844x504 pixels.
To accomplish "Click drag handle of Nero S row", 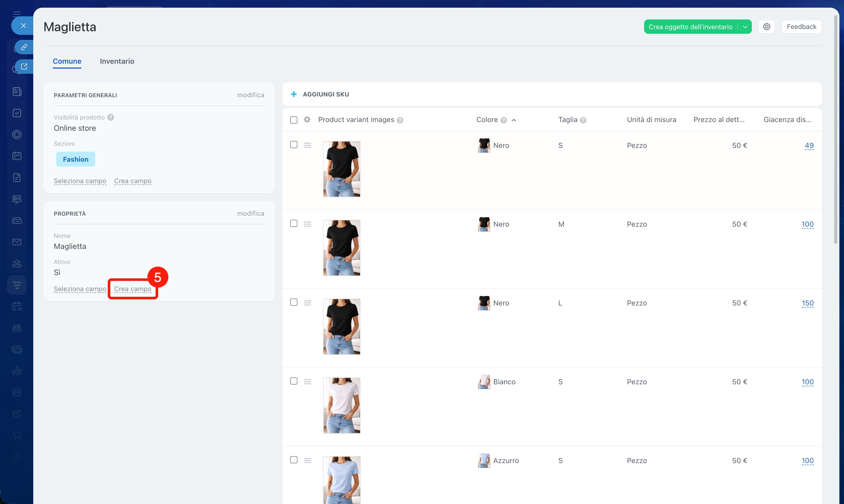I will (x=307, y=145).
